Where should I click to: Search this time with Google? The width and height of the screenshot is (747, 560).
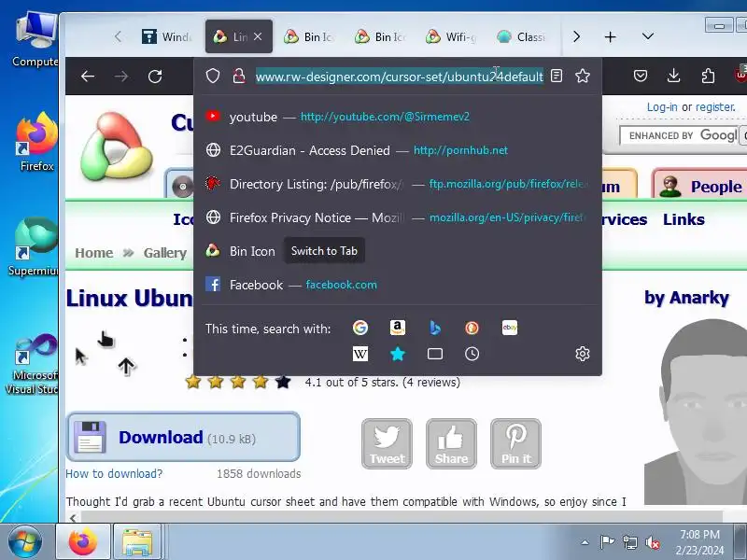coord(360,328)
